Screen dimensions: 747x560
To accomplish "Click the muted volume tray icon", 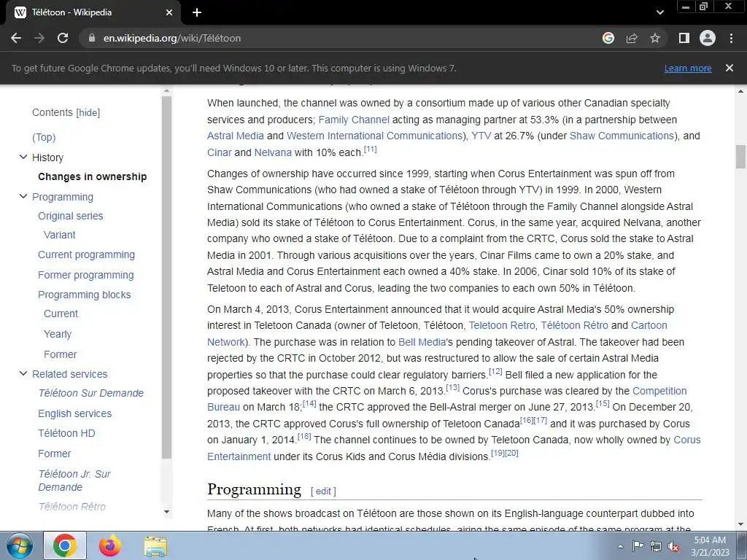I will click(x=673, y=547).
